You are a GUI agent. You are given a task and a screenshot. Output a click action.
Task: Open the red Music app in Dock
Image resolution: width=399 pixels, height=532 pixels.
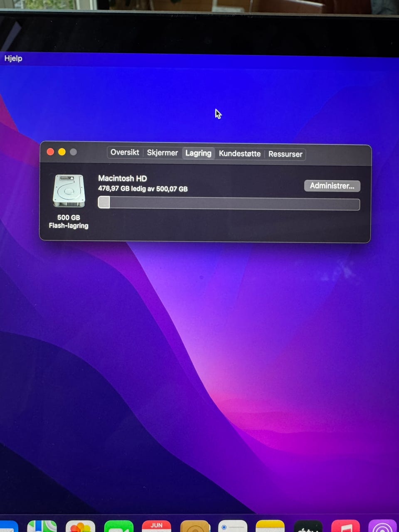click(x=345, y=526)
